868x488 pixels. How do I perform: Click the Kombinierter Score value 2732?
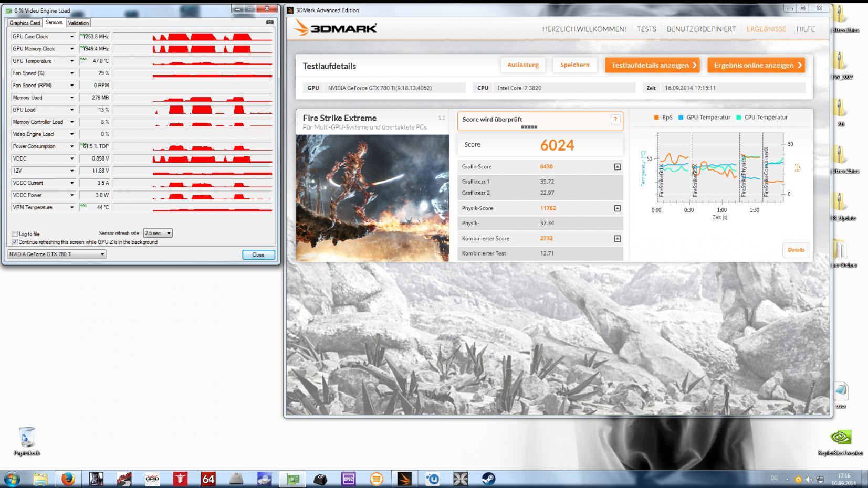pos(547,239)
